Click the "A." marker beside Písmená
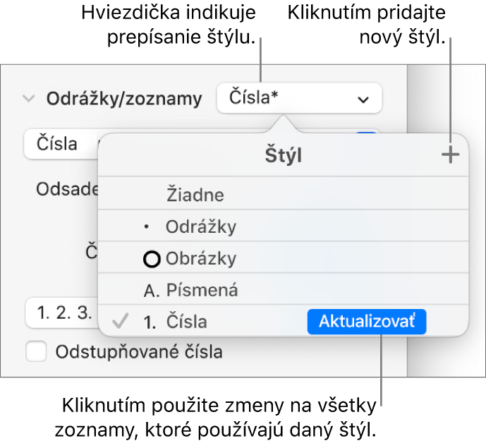 click(150, 290)
